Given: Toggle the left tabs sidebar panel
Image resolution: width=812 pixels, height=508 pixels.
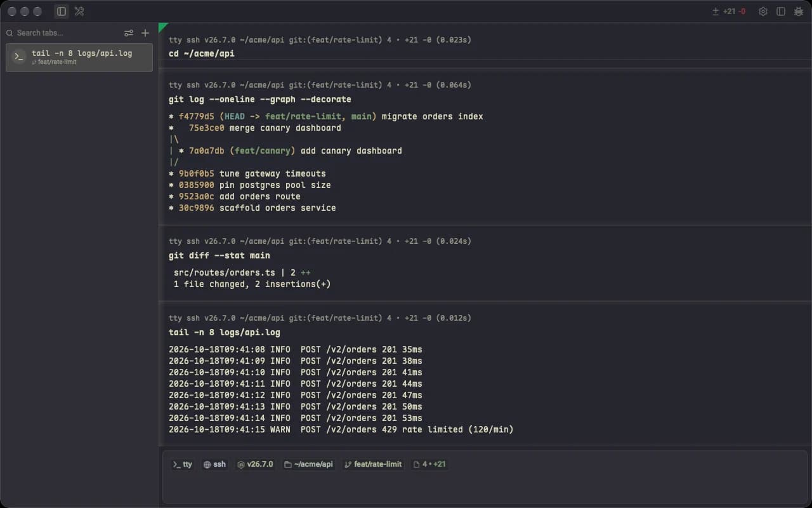Looking at the screenshot, I should coord(62,11).
